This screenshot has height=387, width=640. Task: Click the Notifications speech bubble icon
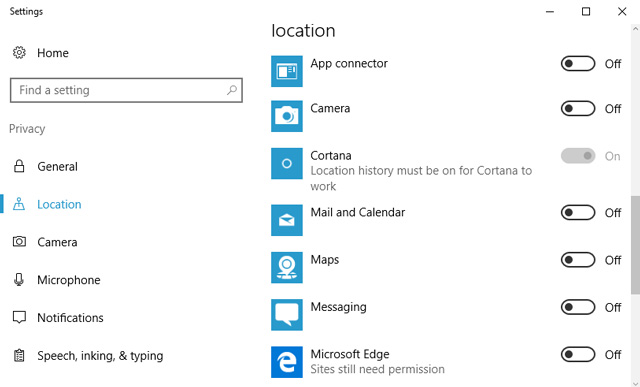tap(19, 318)
